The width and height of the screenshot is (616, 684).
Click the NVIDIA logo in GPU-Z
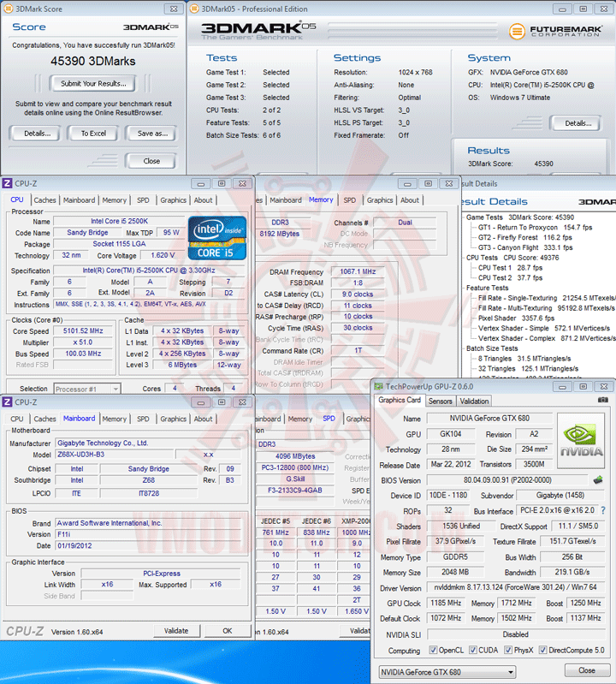[x=581, y=441]
